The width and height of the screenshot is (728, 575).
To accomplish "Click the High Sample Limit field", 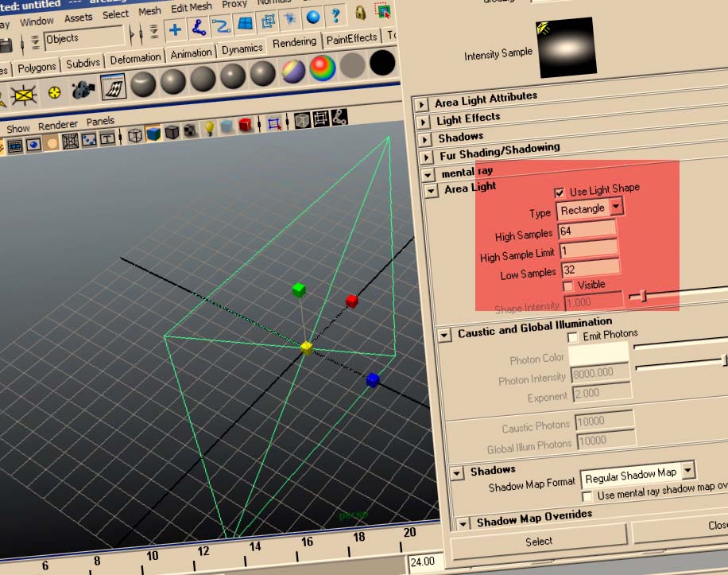I will click(589, 249).
